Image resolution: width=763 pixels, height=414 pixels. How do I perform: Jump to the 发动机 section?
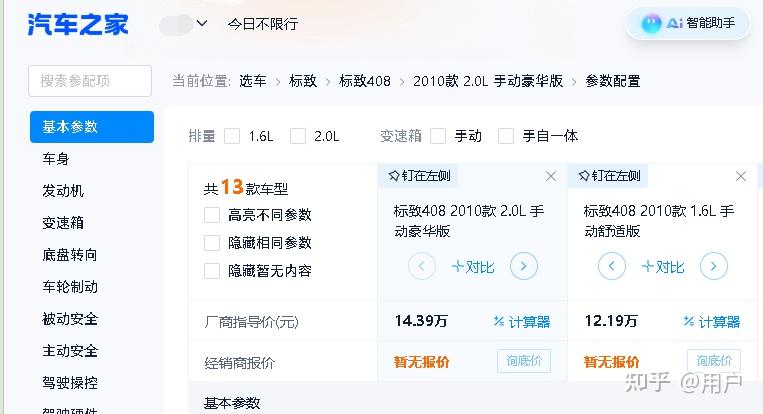coord(63,191)
